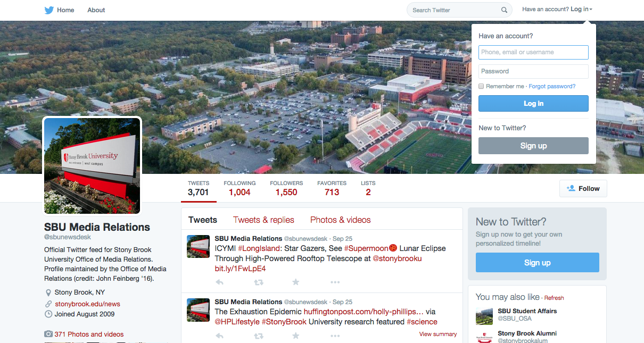Click View summary on the tweet
The height and width of the screenshot is (343, 644).
pyautogui.click(x=438, y=334)
